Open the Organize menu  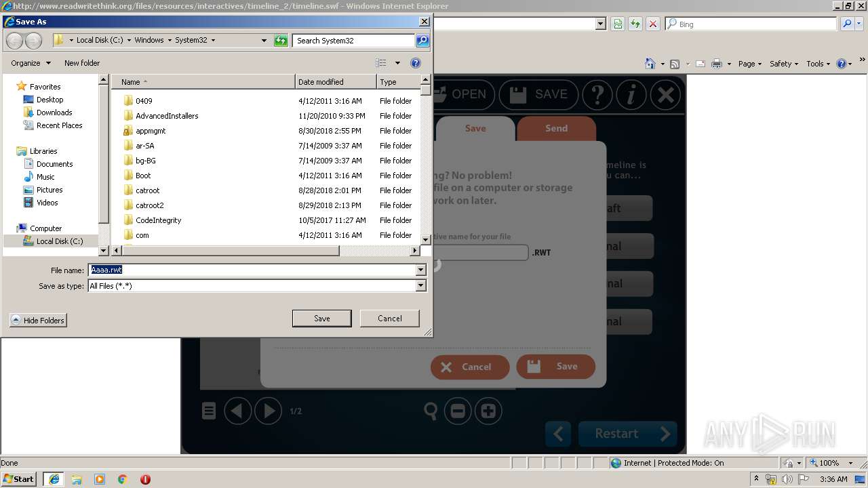(31, 63)
